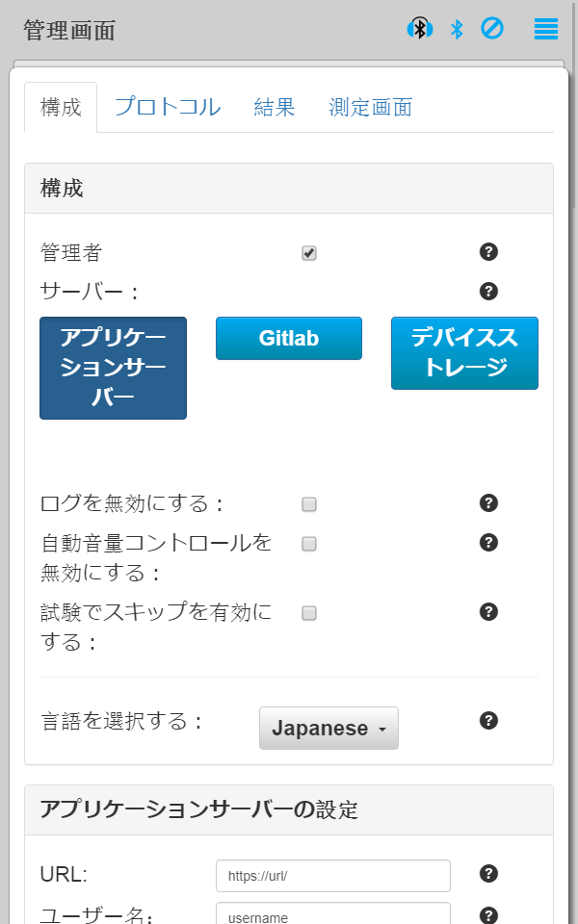The height and width of the screenshot is (924, 578).
Task: Click help icon beside サーバー label
Action: [488, 291]
